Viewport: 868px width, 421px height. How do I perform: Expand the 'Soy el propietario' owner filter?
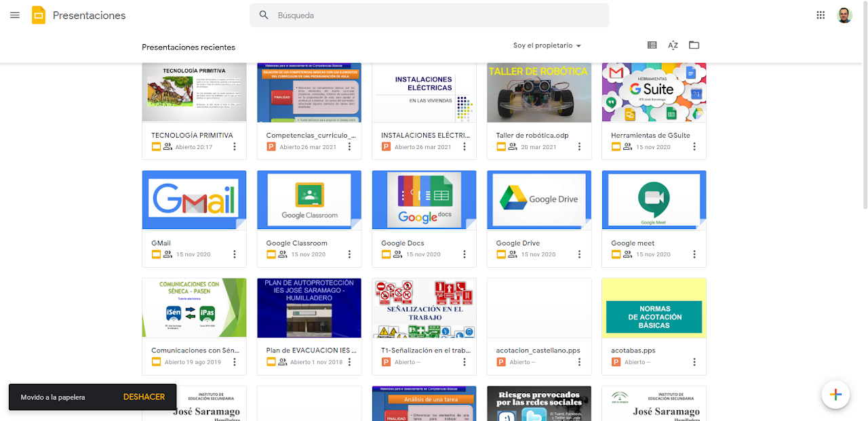tap(547, 45)
